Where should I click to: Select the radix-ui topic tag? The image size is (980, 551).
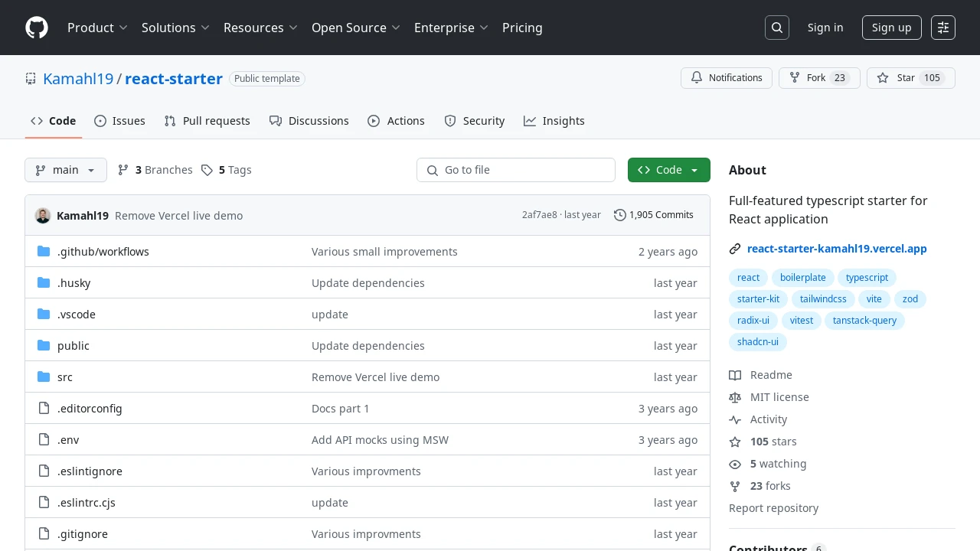[x=753, y=321]
